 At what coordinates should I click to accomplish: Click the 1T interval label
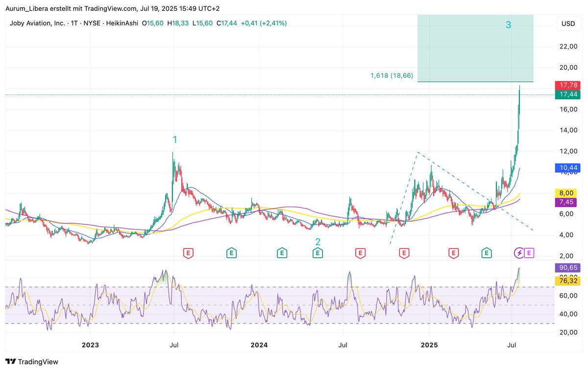[74, 23]
